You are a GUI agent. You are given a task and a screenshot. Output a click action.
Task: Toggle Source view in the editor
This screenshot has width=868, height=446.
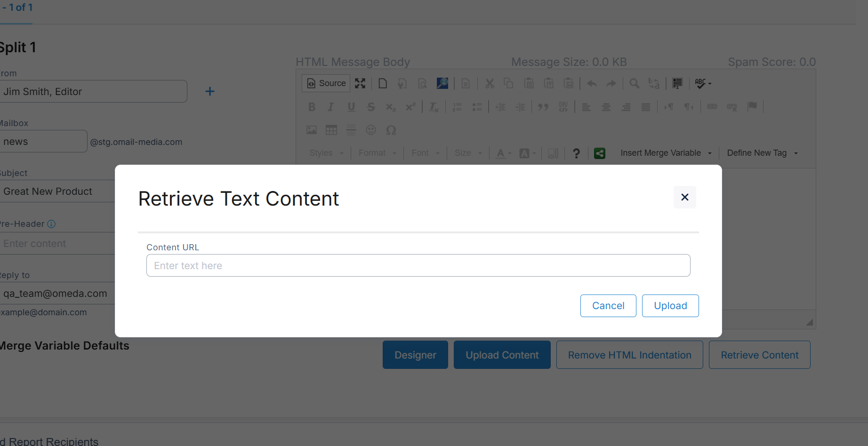326,83
